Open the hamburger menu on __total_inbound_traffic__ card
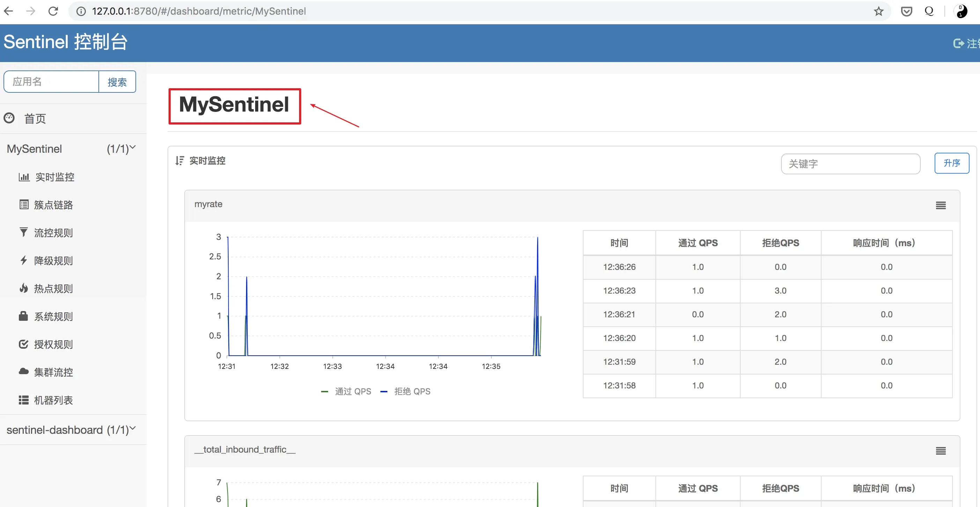The image size is (980, 507). [941, 451]
